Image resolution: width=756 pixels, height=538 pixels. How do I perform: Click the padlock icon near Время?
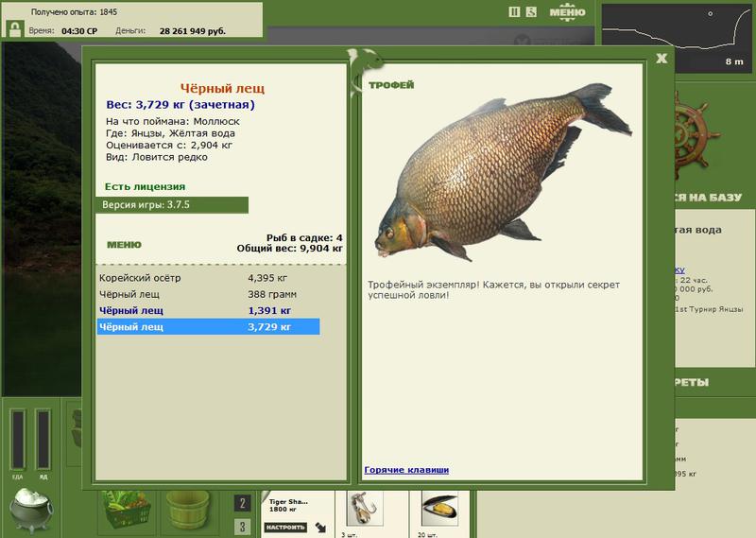tap(15, 29)
